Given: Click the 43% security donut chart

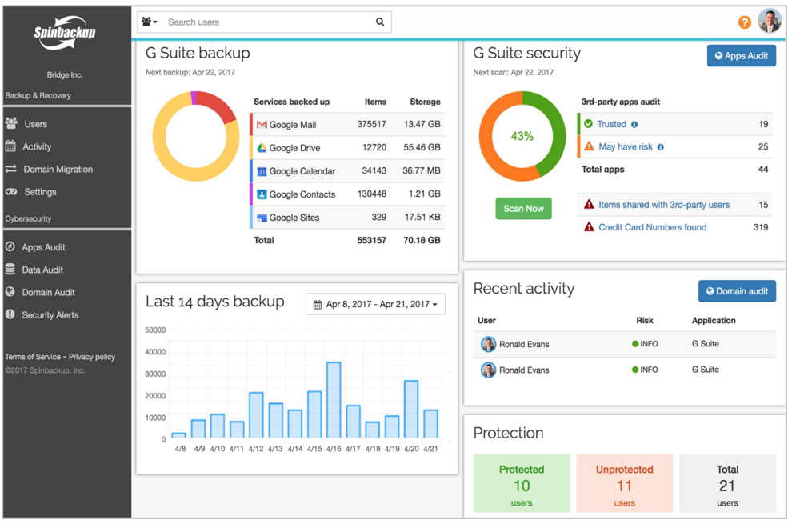Looking at the screenshot, I should tap(522, 136).
